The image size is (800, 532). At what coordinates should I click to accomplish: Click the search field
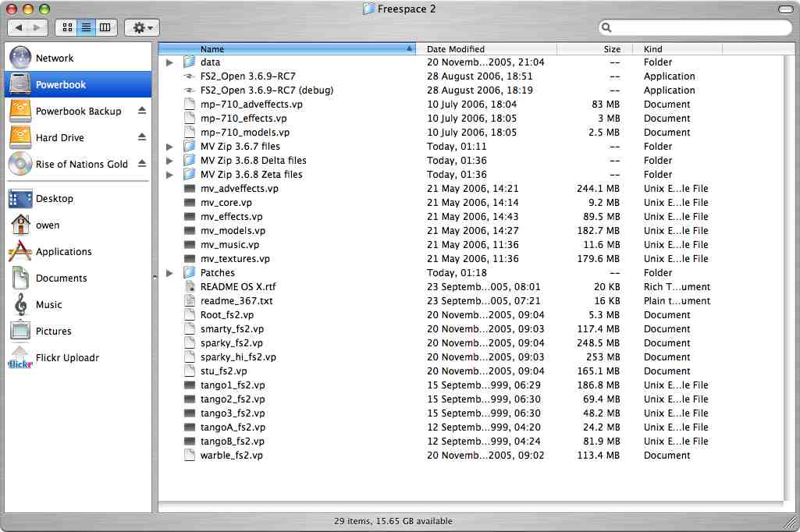click(x=695, y=27)
